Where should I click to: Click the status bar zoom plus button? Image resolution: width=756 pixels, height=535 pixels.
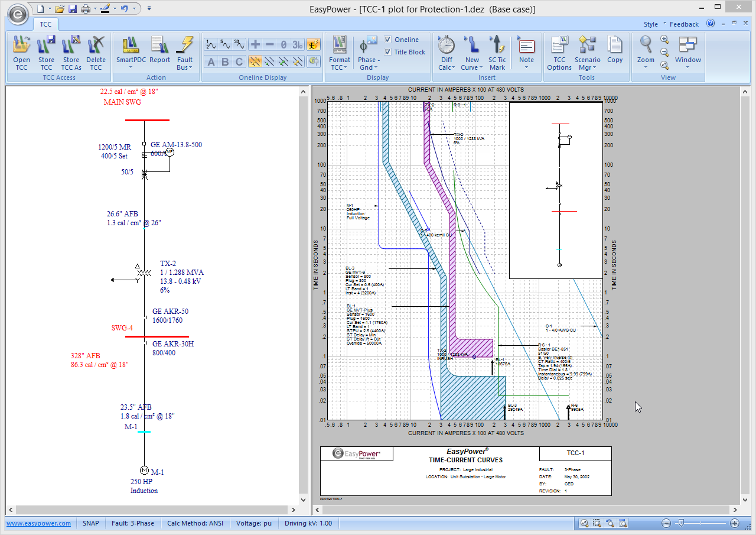tap(735, 523)
